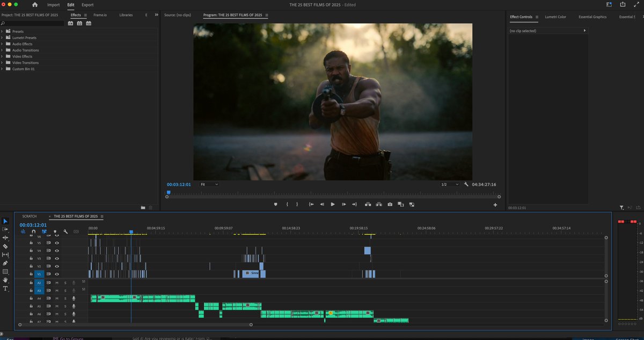Select the Hand tool
Image resolution: width=644 pixels, height=340 pixels.
point(5,280)
